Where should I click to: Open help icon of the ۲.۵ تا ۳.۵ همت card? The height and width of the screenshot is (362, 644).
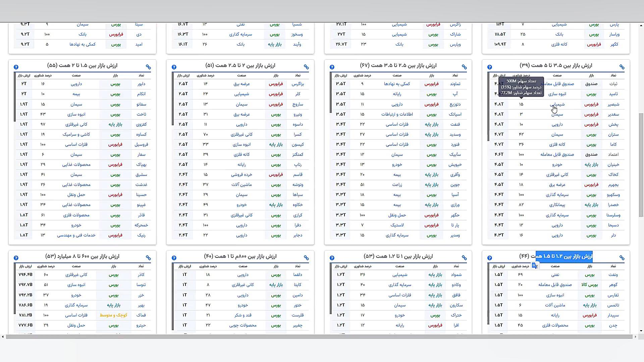332,67
